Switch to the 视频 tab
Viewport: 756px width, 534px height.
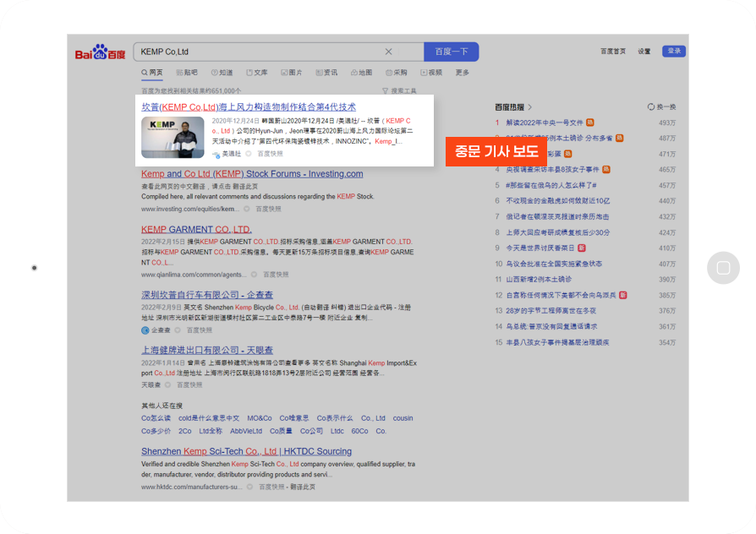(x=431, y=73)
